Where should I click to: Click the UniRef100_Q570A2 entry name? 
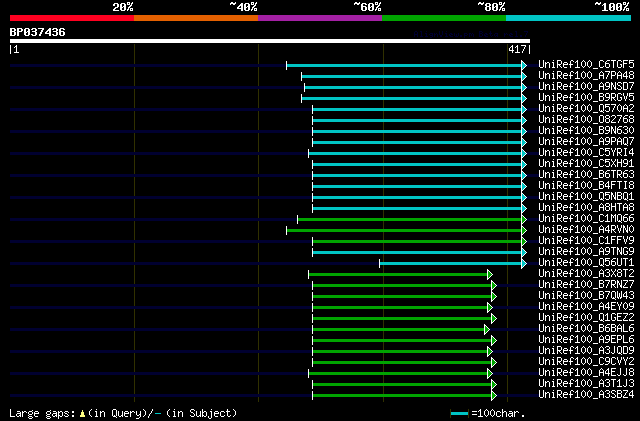click(x=586, y=109)
